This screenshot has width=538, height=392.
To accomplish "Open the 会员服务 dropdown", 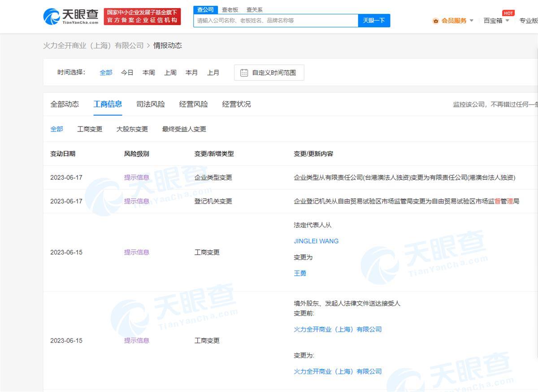I will tap(454, 20).
